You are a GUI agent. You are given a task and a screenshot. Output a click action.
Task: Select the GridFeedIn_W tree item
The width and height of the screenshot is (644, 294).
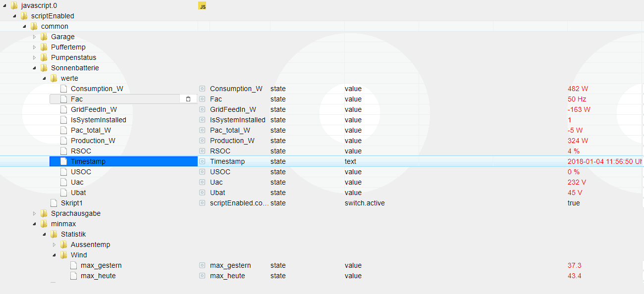(94, 109)
